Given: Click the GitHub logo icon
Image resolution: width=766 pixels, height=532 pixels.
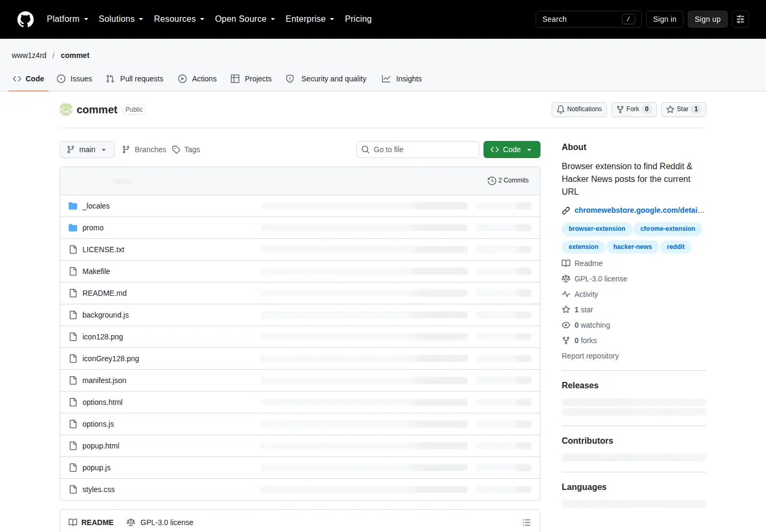Looking at the screenshot, I should 26,19.
